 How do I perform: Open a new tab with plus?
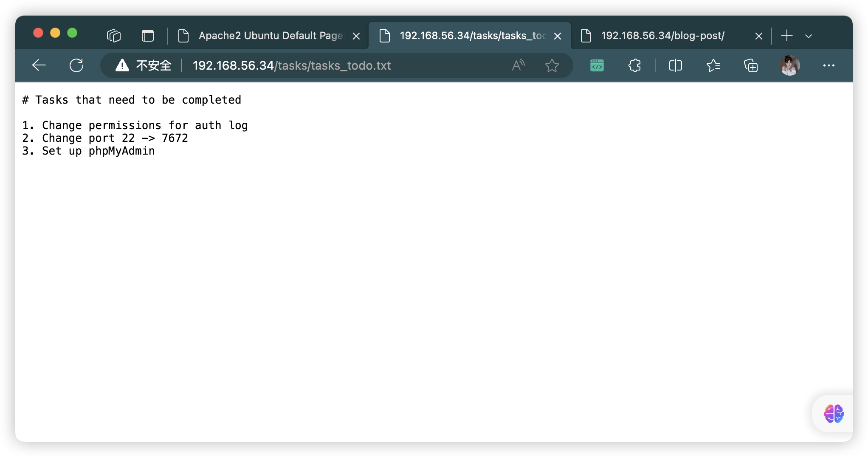787,36
